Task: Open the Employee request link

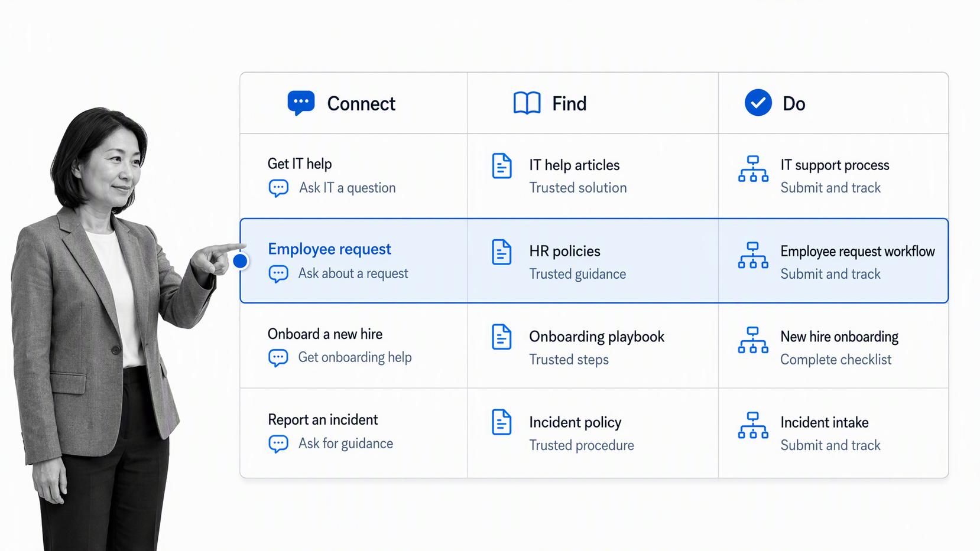Action: [x=329, y=249]
